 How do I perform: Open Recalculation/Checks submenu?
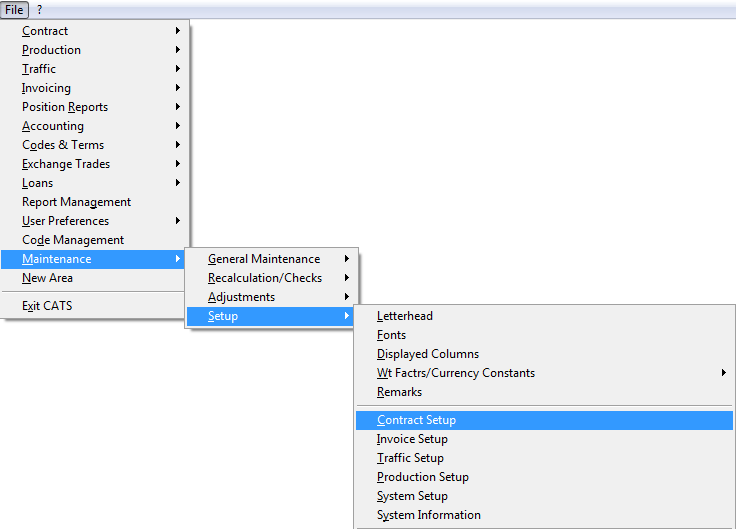click(x=272, y=278)
